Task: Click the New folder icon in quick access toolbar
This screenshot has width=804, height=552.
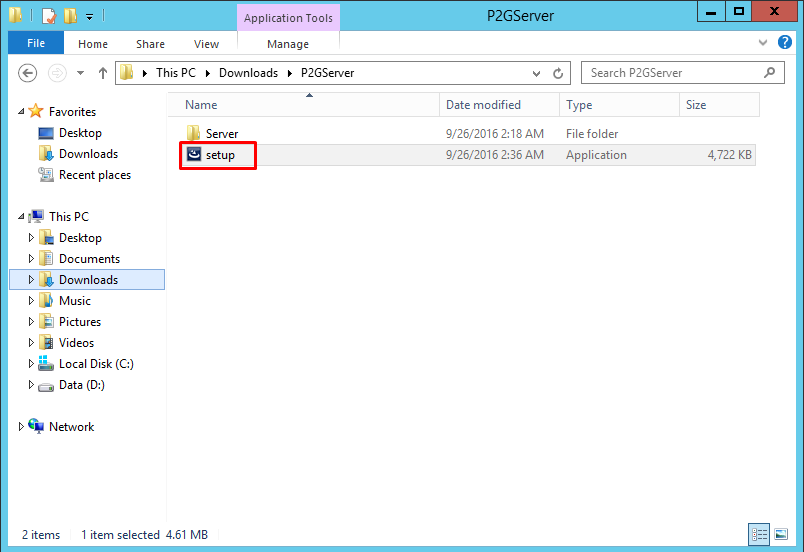Action: 70,16
